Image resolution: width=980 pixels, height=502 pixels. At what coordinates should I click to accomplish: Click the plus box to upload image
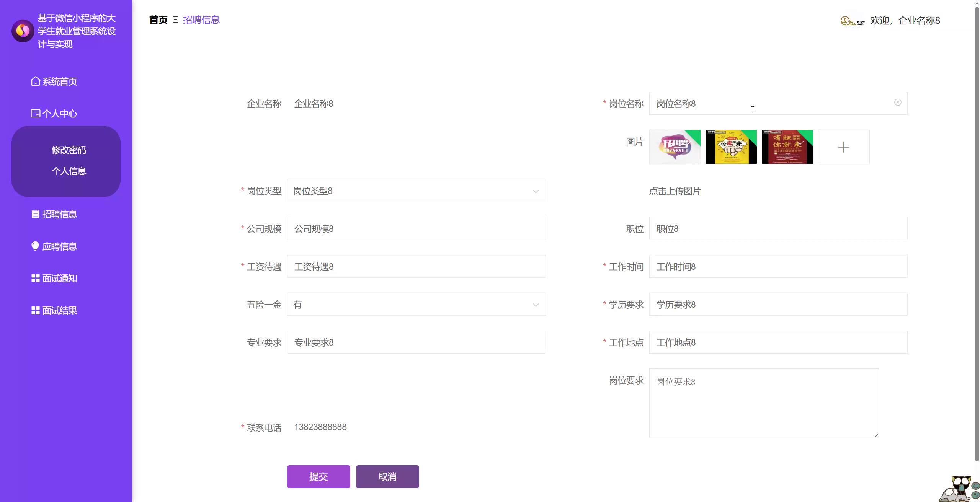click(x=843, y=147)
